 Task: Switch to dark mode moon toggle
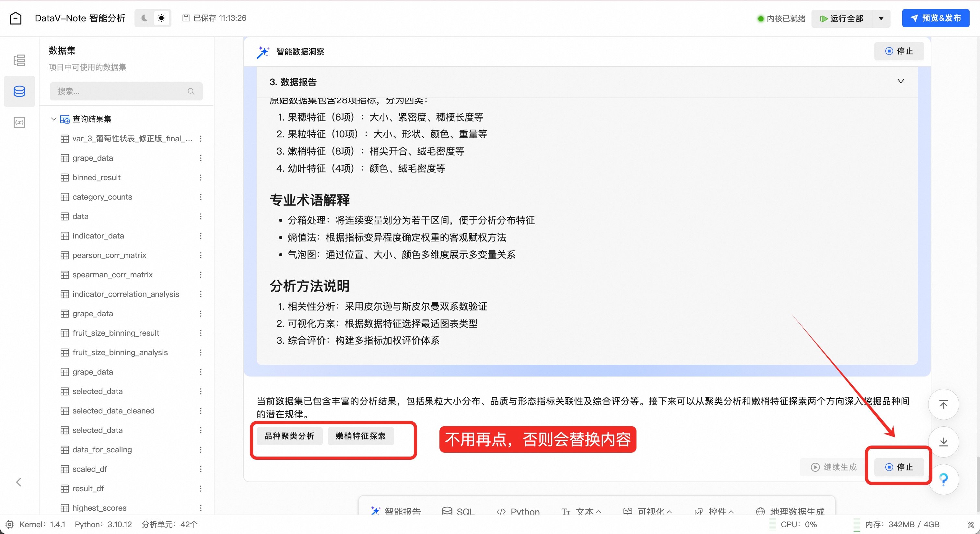pos(145,18)
